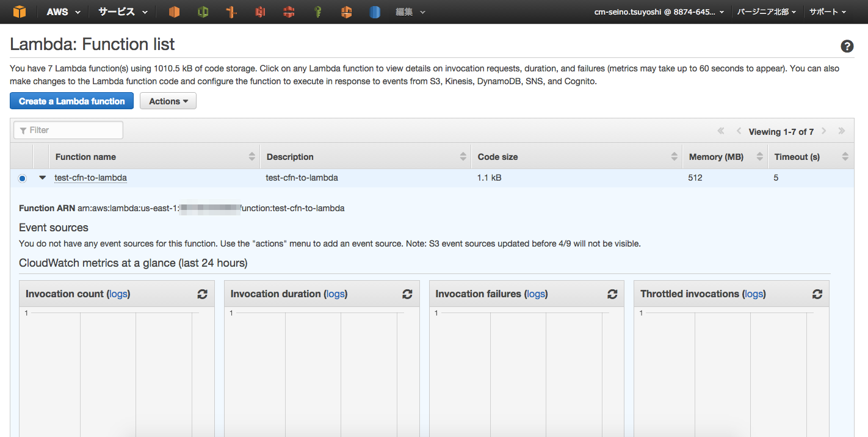This screenshot has height=437, width=868.
Task: Open the green key-shaped IAM shortcut icon
Action: (x=317, y=11)
